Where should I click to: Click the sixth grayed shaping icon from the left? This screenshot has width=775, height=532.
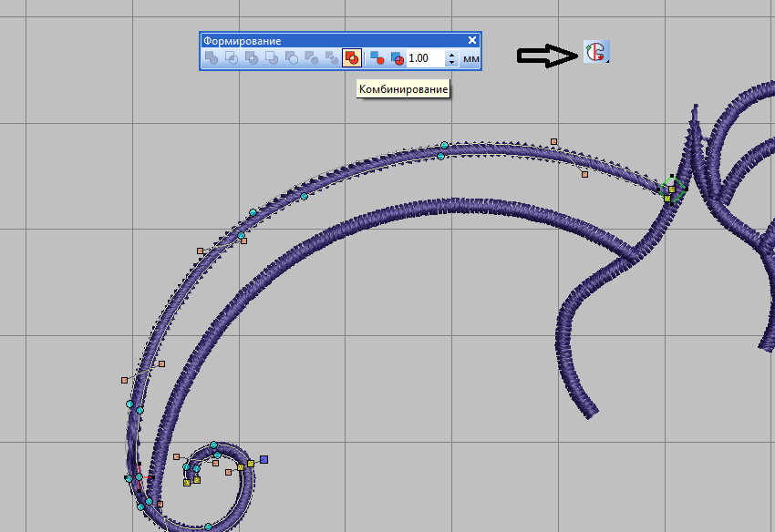[312, 58]
